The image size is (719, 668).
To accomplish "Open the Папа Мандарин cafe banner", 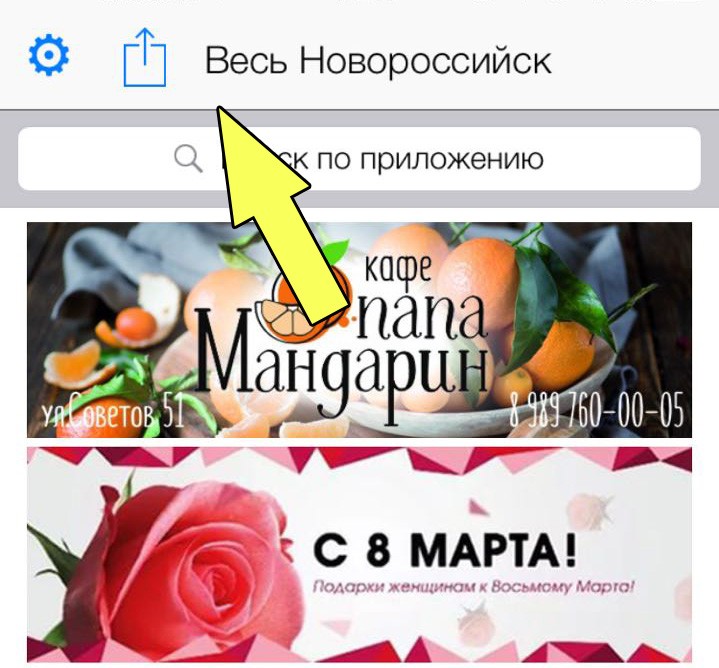I will (x=360, y=330).
